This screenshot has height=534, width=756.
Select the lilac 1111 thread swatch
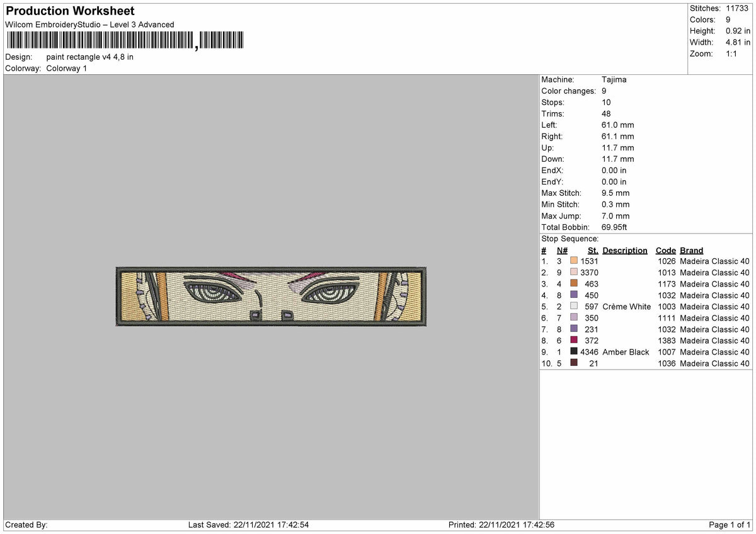tap(574, 318)
